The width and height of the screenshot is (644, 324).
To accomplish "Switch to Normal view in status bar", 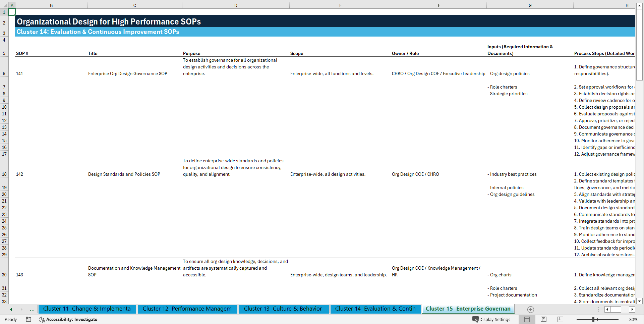I will coord(527,319).
